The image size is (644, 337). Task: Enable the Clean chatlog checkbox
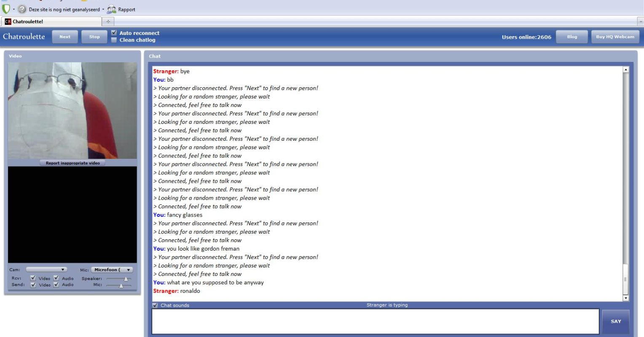click(x=114, y=40)
